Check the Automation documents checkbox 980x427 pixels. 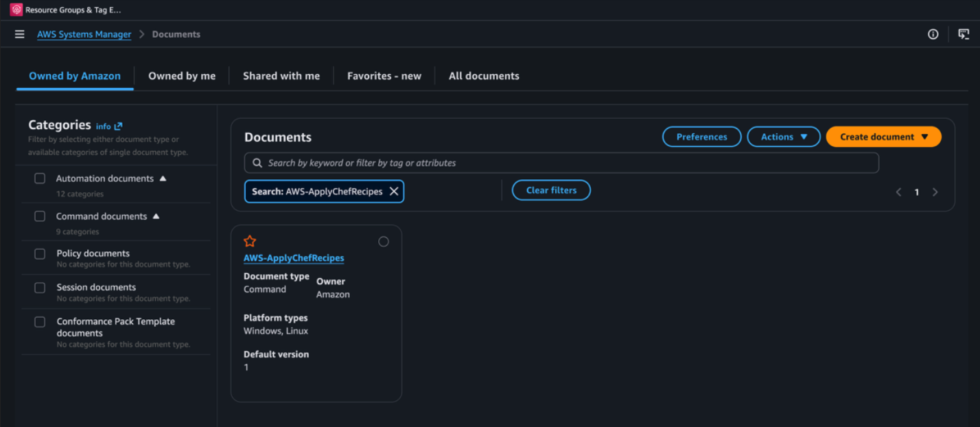point(40,178)
